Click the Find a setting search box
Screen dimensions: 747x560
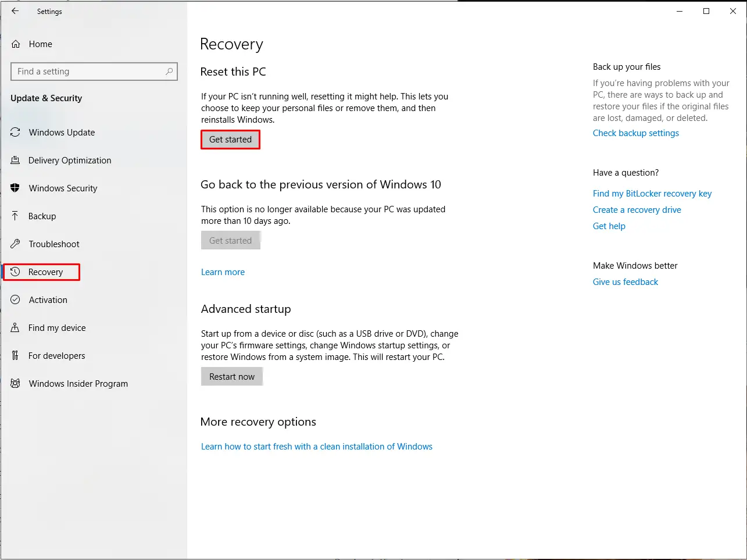[94, 71]
